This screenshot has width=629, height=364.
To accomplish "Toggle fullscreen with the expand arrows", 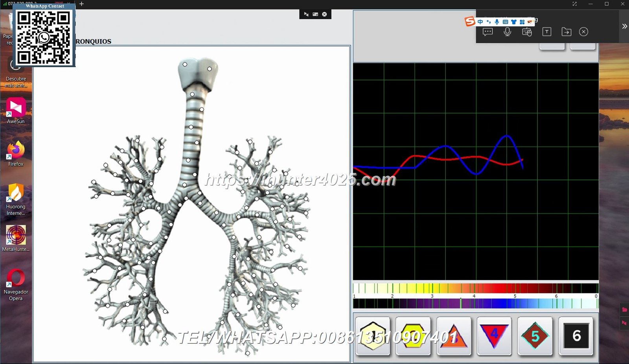I will pos(574,4).
